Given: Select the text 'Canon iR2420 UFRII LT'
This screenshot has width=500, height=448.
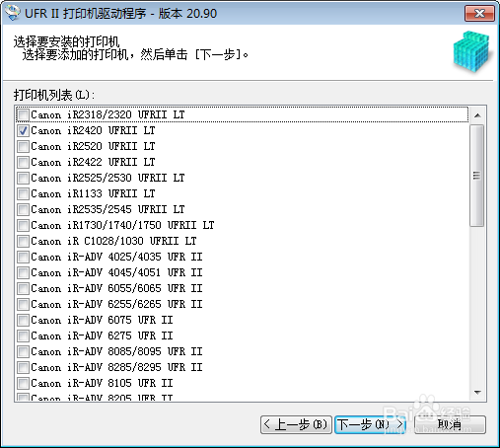Looking at the screenshot, I should [93, 130].
